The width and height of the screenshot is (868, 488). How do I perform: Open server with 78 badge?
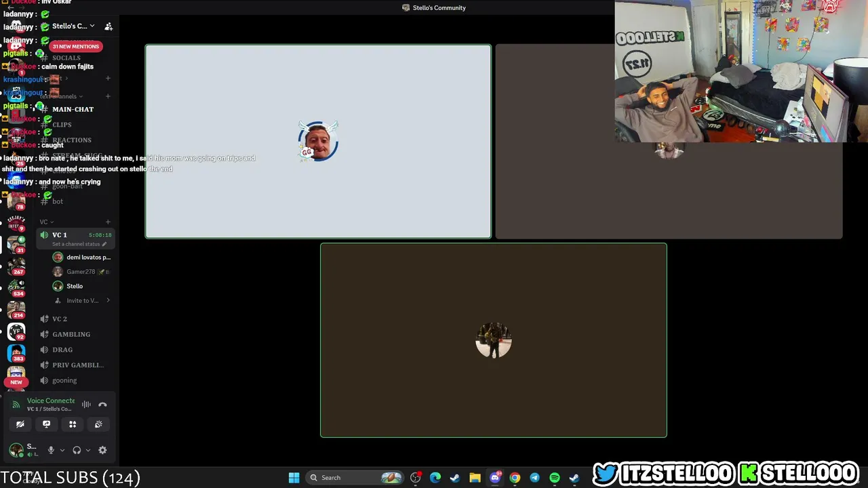point(16,201)
